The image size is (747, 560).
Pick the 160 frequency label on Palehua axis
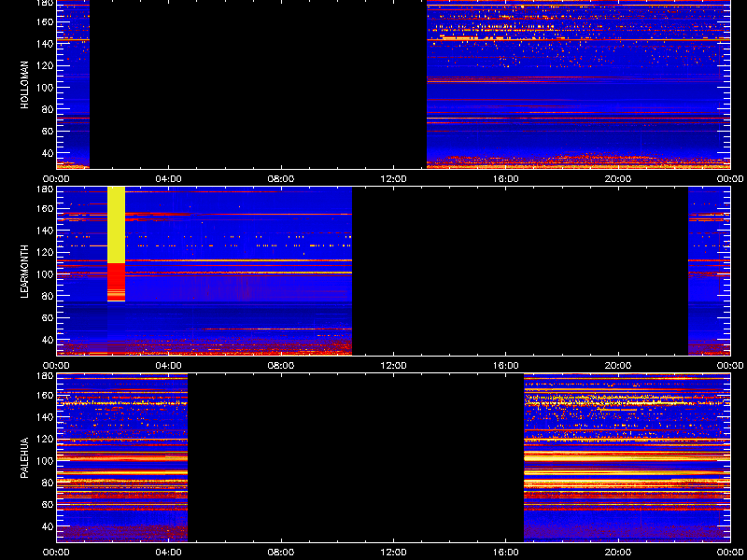pos(46,395)
